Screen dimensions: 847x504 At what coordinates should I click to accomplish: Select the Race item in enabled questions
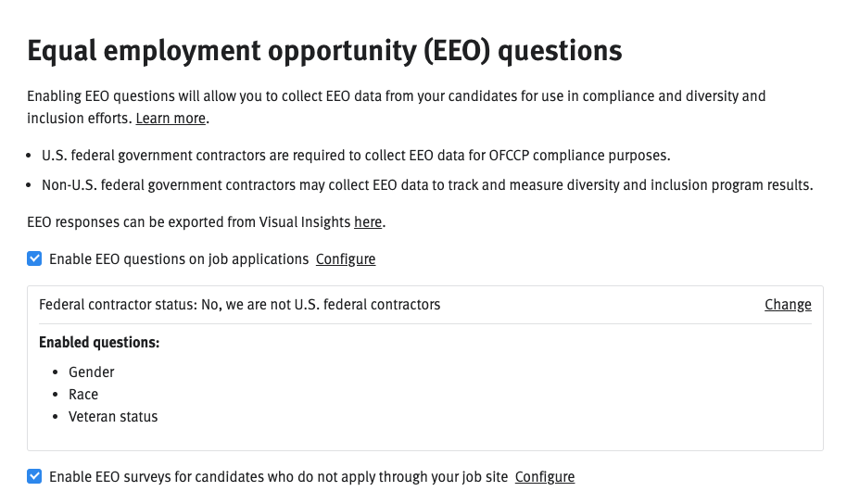coord(83,395)
